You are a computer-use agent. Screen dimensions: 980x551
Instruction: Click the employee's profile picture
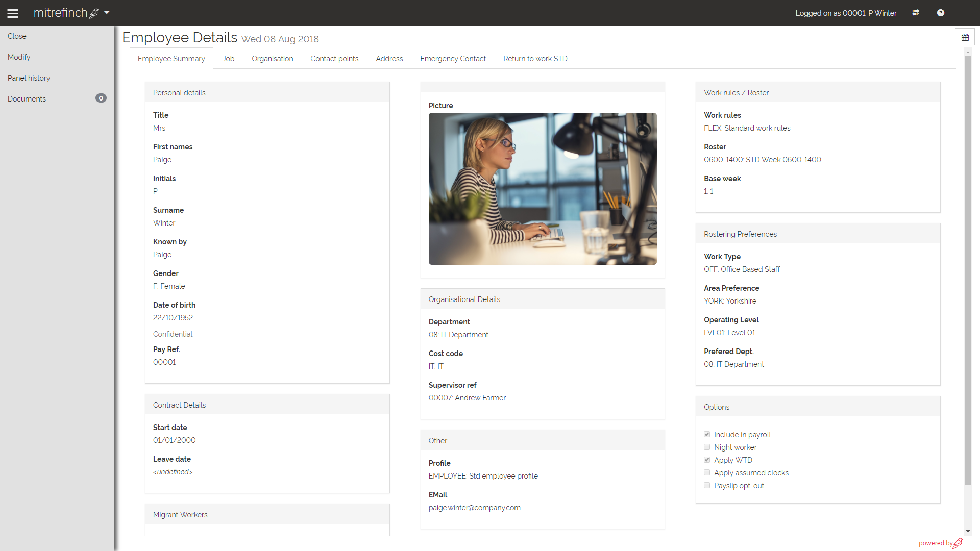pos(543,189)
